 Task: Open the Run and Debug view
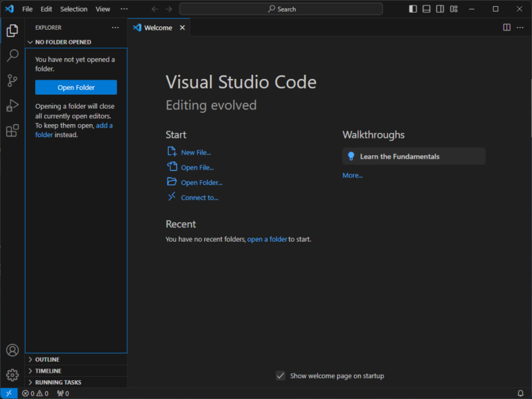[12, 105]
